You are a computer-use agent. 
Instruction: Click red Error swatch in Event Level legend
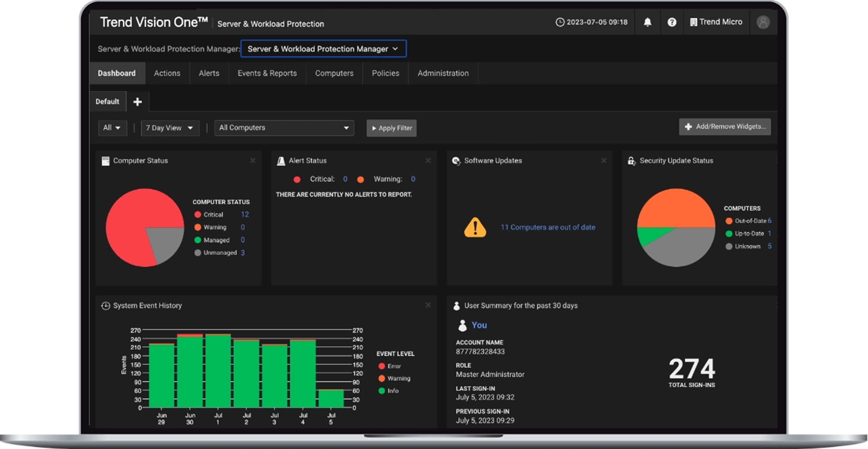click(x=382, y=366)
